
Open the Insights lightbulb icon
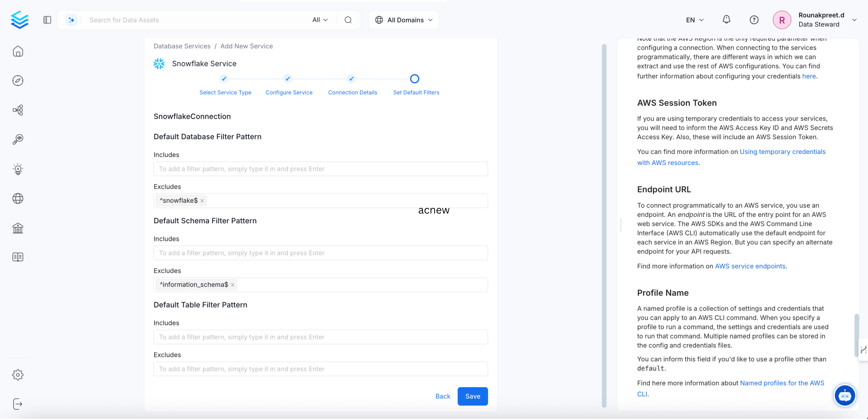(x=18, y=169)
